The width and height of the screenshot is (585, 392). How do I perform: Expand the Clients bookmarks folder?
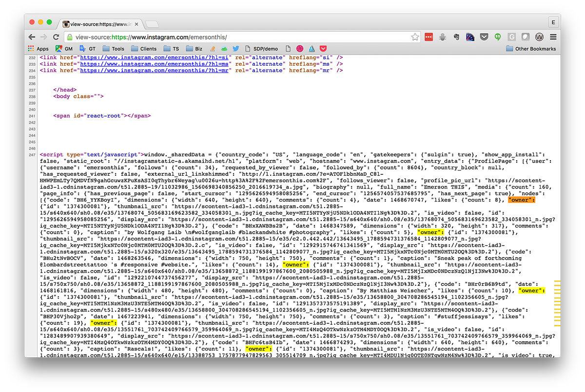144,49
